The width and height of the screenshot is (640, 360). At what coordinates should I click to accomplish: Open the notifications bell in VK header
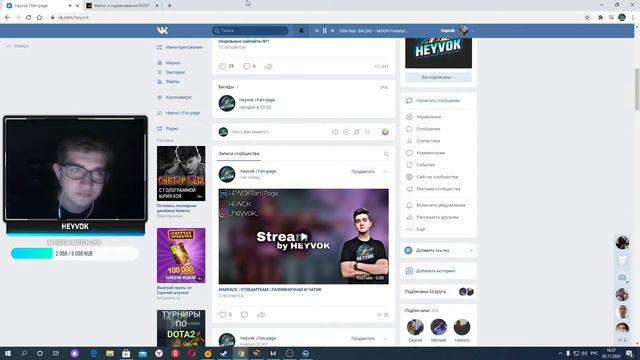pos(301,31)
